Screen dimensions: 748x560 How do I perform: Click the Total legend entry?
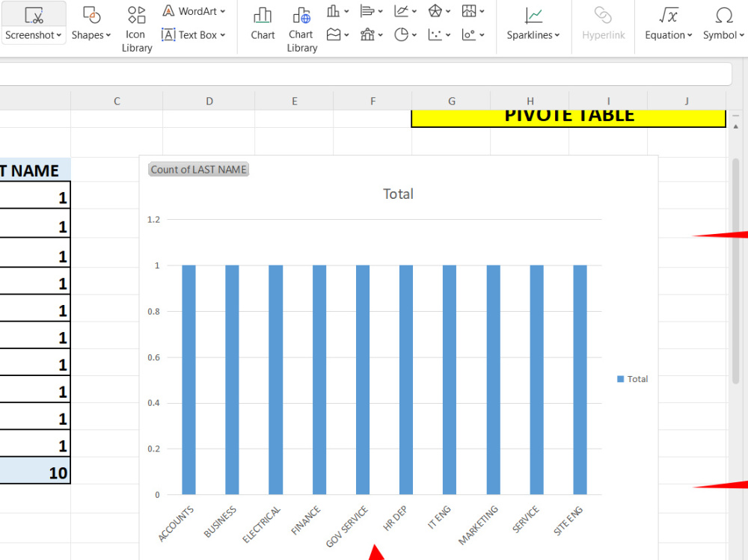(633, 379)
